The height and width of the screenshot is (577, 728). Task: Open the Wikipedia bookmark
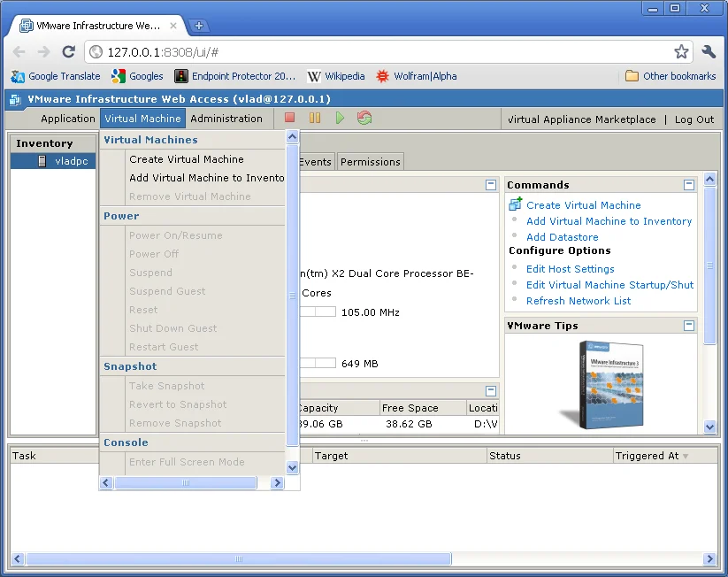point(336,76)
